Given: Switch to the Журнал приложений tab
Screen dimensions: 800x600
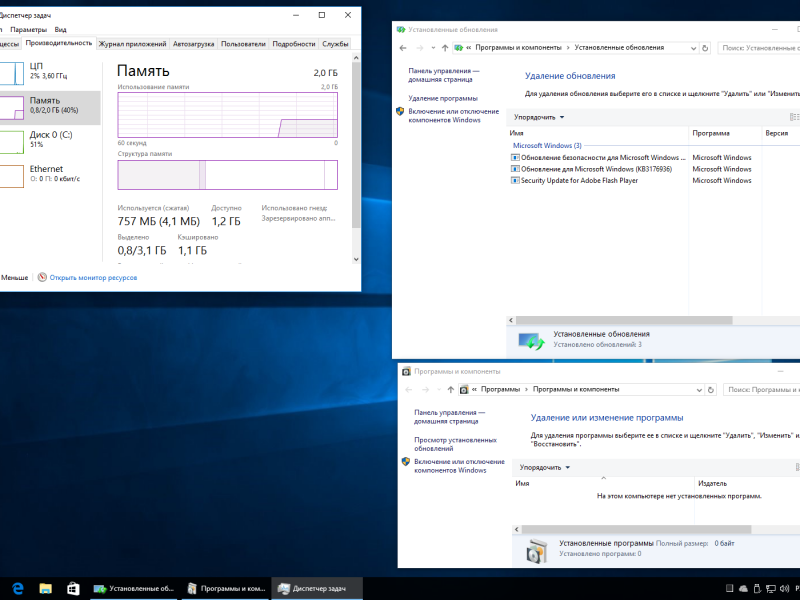Looking at the screenshot, I should point(133,44).
